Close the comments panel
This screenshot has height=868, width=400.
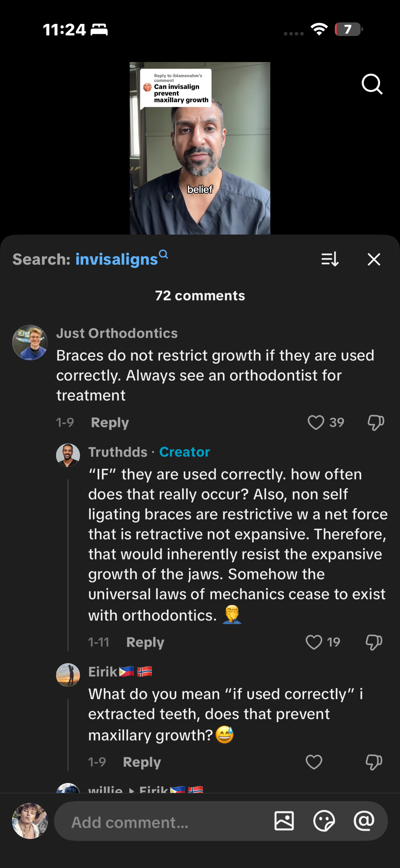coord(374,259)
